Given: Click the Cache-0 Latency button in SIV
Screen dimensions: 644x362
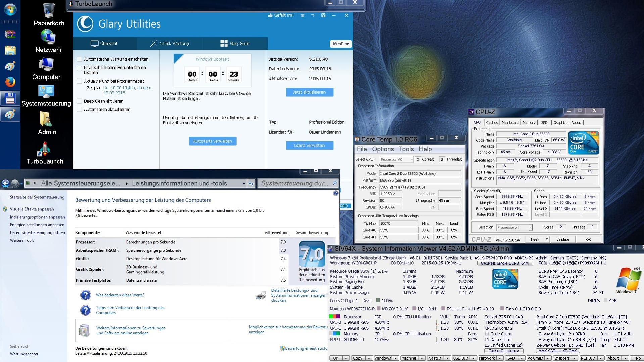Looking at the screenshot, I should point(503,351).
